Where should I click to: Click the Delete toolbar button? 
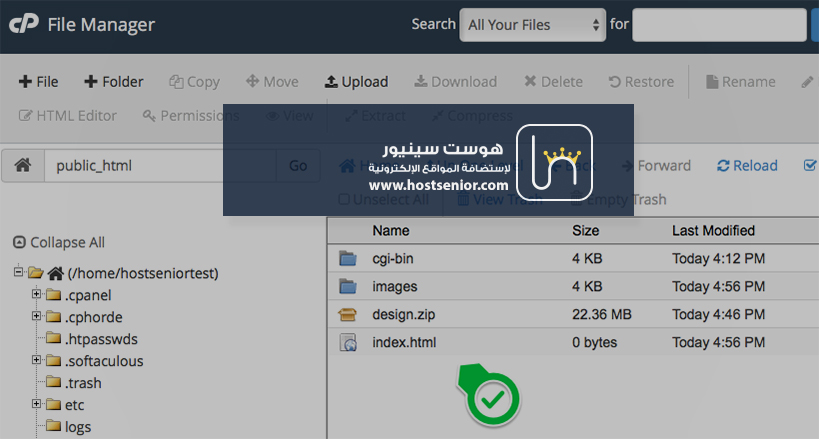coord(553,82)
